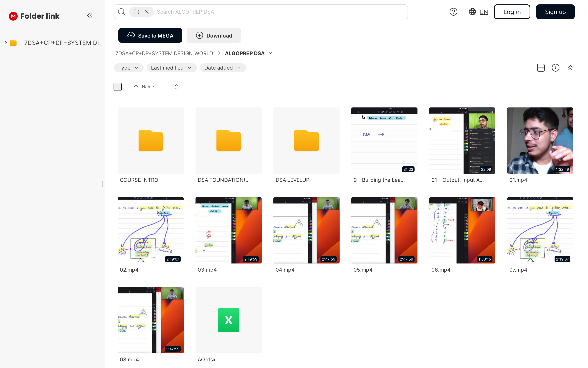Open the 04.mp4 video thumbnail

pyautogui.click(x=306, y=230)
